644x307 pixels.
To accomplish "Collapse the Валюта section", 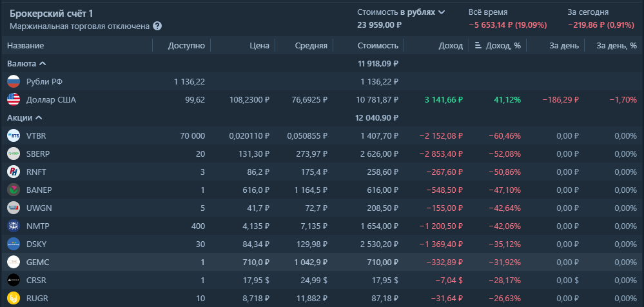I will [x=26, y=64].
